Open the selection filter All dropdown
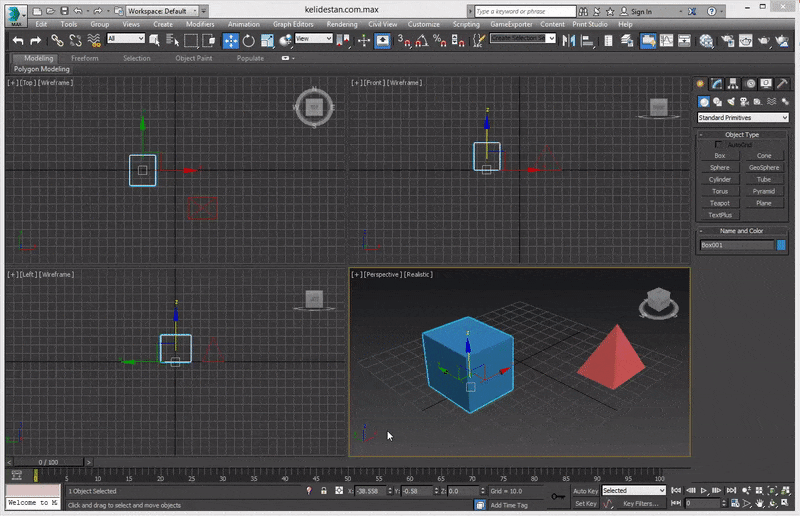Viewport: 800px width, 516px height. pos(126,38)
